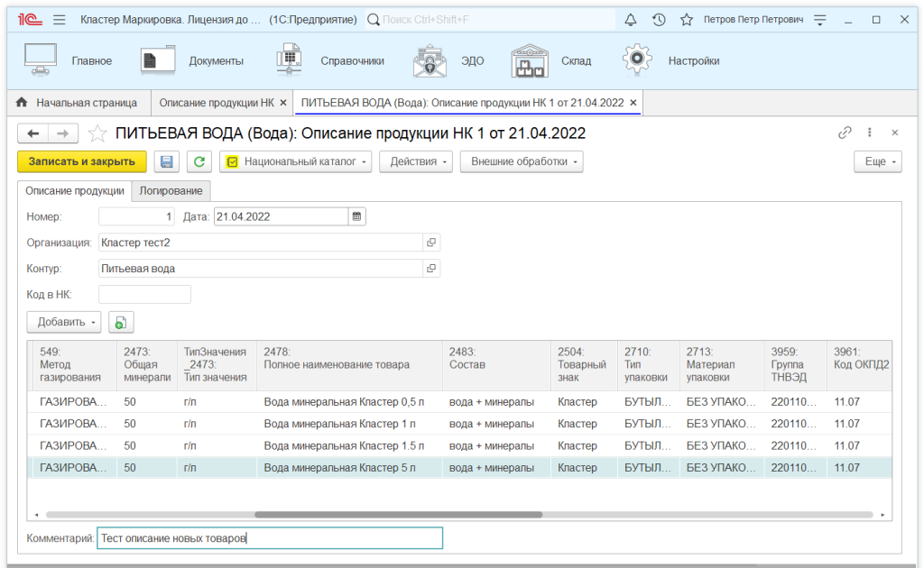Click column header 549: Метод газирования
The height and width of the screenshot is (568, 924).
click(x=73, y=365)
